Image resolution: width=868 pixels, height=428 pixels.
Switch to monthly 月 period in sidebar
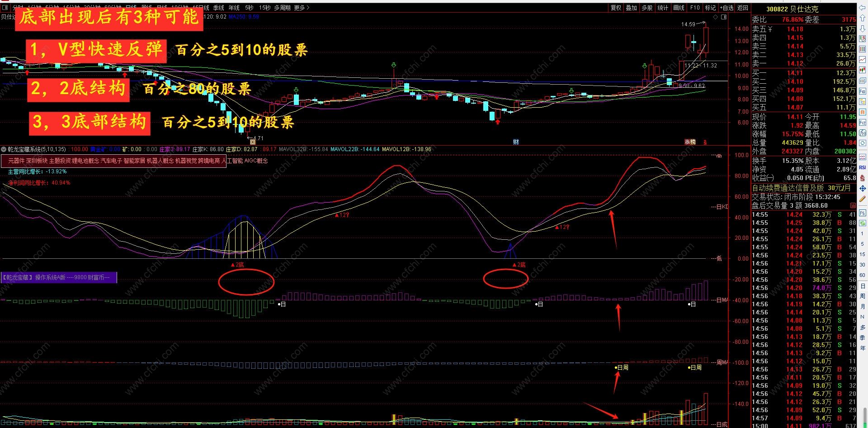tap(863, 306)
